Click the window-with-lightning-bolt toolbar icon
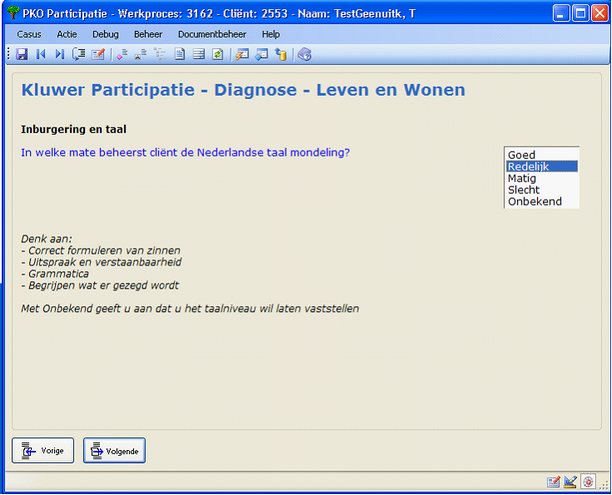The width and height of the screenshot is (612, 495). (242, 54)
